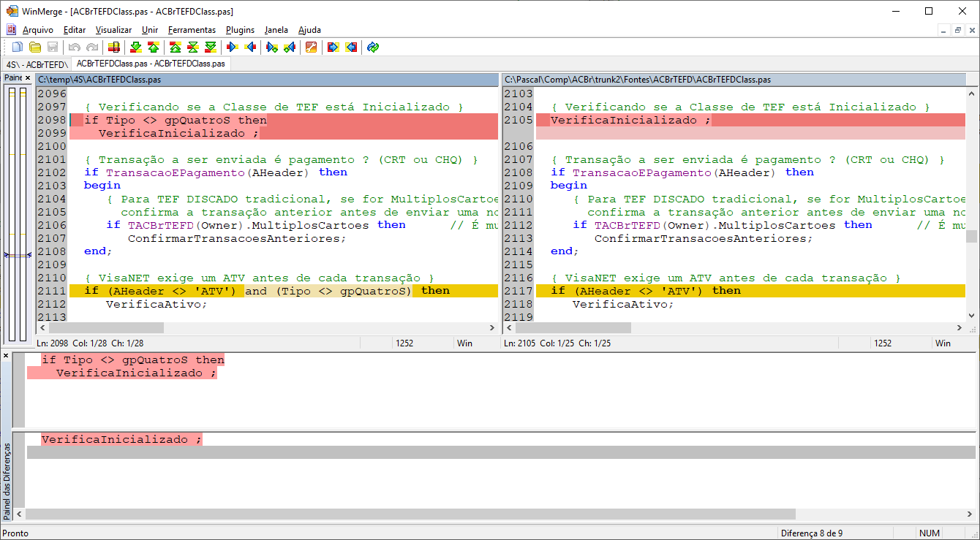The width and height of the screenshot is (980, 540).
Task: Click the 'Ln: 2098 Col: 1/28' status text
Action: pyautogui.click(x=90, y=343)
